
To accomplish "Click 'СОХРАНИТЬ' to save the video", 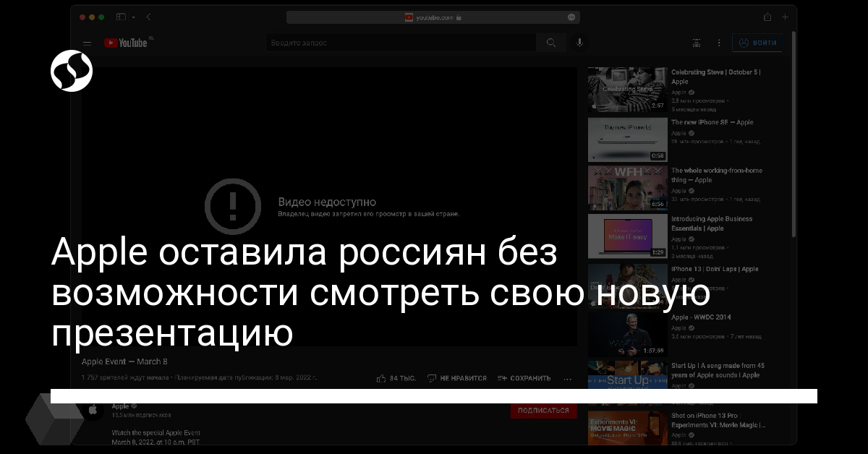I will [x=524, y=378].
